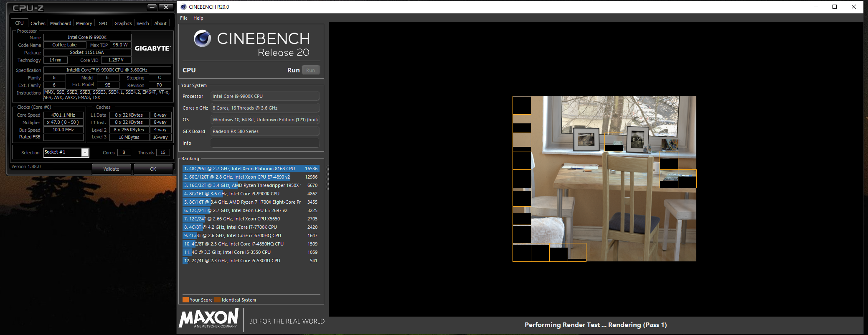This screenshot has width=868, height=335.
Task: Select ranking row Intel Core i7-6700HQ
Action: coord(251,235)
